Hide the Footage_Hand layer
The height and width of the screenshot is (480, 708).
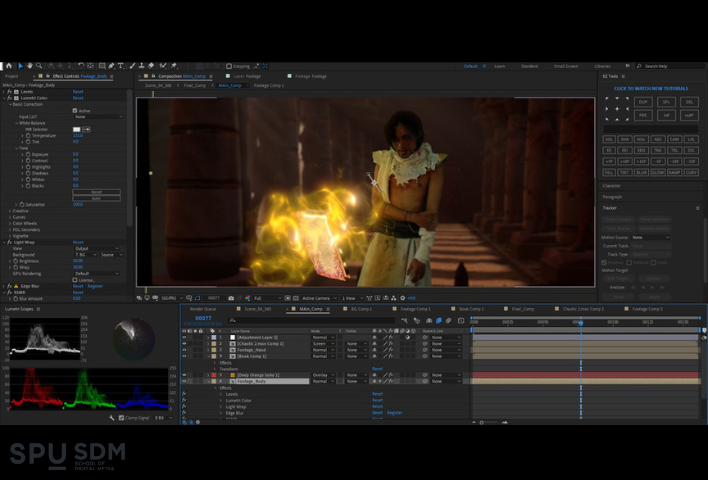[184, 350]
